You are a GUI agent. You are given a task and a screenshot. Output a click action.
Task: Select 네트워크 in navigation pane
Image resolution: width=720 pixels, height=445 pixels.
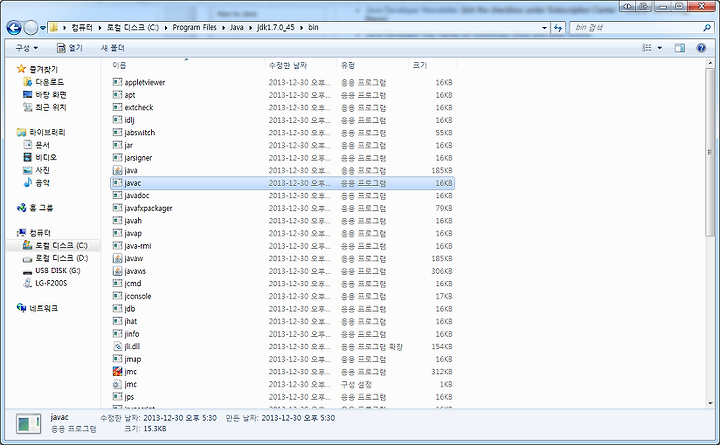click(37, 308)
